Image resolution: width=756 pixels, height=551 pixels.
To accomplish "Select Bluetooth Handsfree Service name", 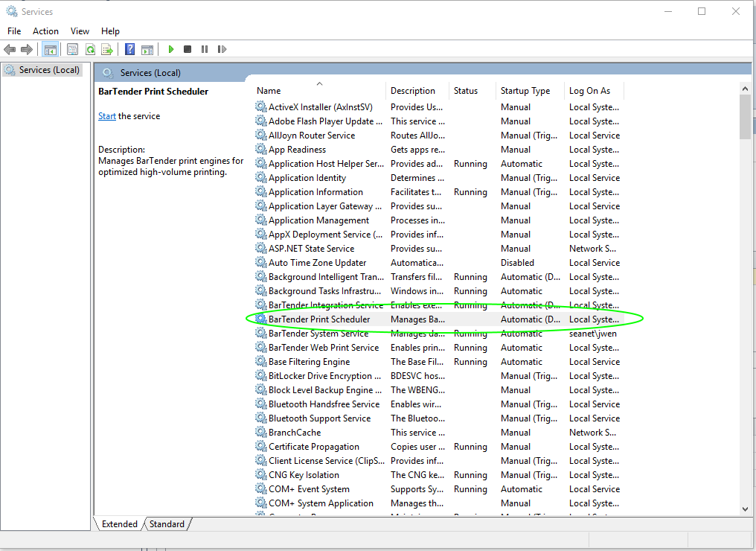I will (324, 404).
